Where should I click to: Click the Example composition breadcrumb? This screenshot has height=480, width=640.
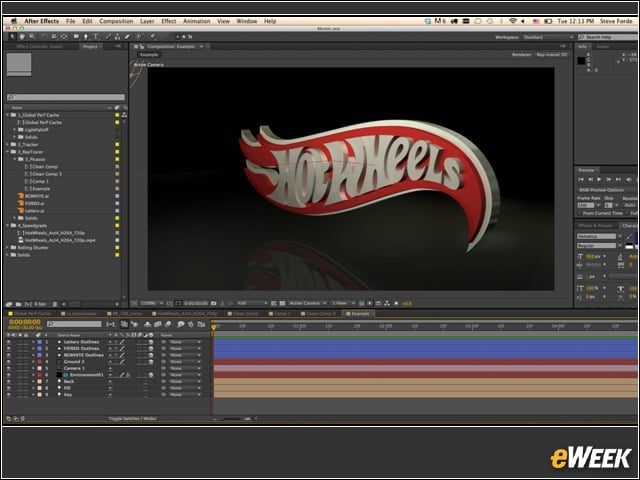click(149, 55)
